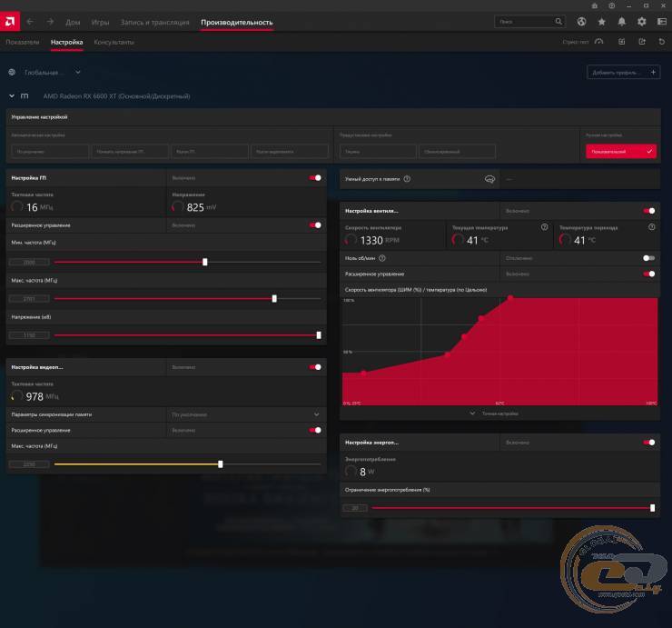Click the Тишина preset button
Screen dimensions: 672x628
pyautogui.click(x=378, y=152)
